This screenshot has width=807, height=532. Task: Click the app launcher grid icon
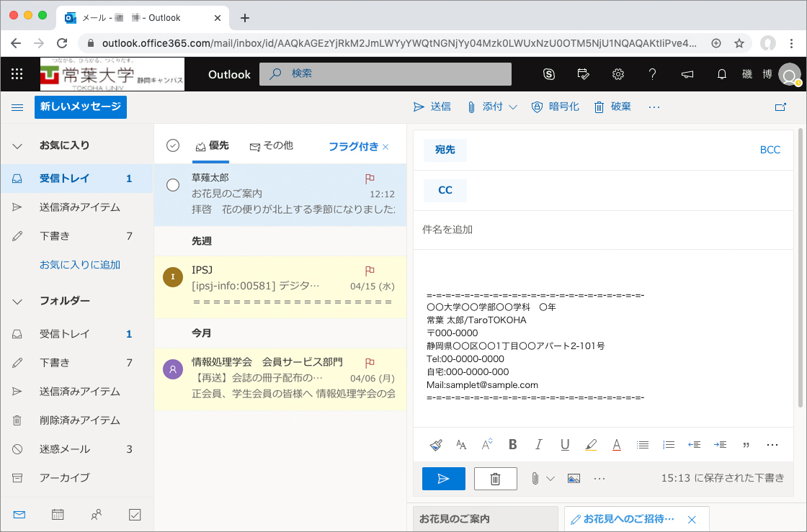[x=17, y=74]
